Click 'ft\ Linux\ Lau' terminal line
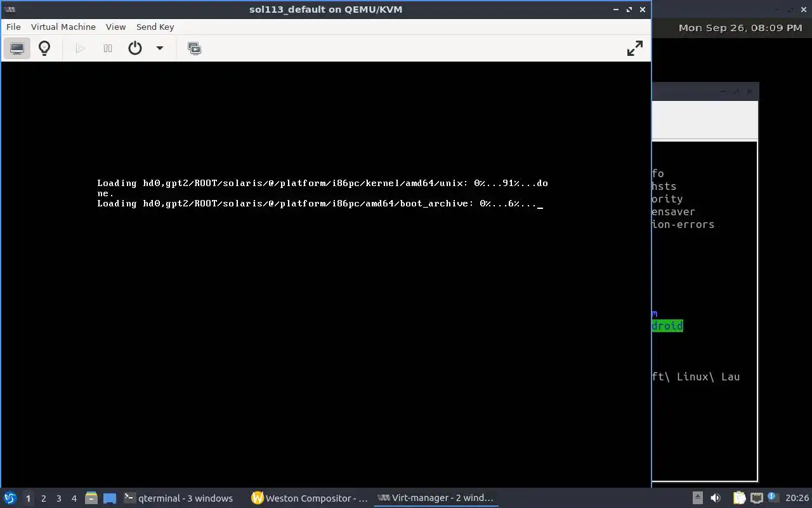The width and height of the screenshot is (812, 508). tap(696, 377)
